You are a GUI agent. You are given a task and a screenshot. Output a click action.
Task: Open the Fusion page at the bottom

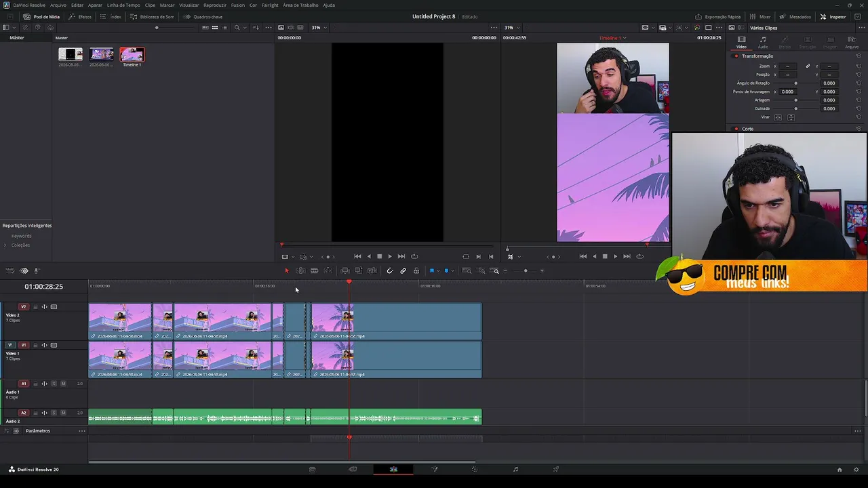(435, 469)
